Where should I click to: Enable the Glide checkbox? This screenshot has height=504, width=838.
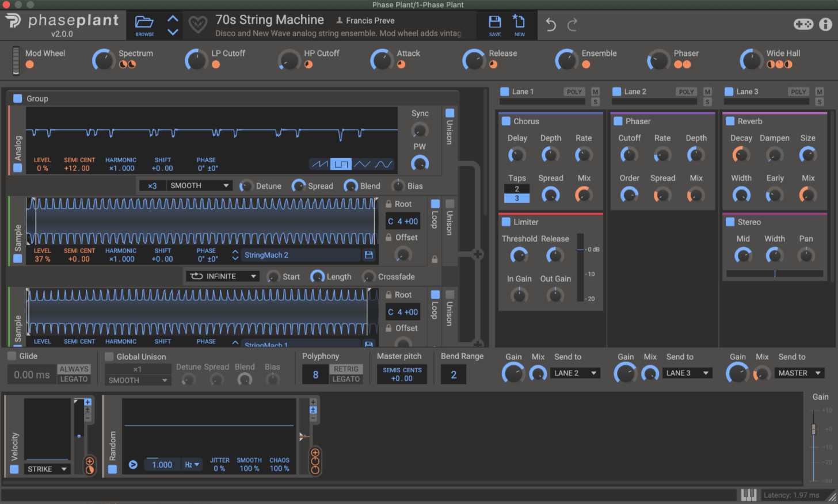point(12,356)
